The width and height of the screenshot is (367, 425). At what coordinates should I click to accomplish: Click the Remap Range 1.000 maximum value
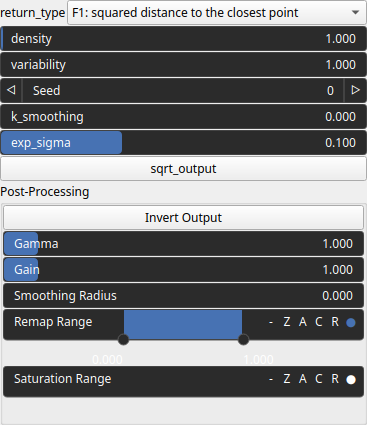pos(259,360)
